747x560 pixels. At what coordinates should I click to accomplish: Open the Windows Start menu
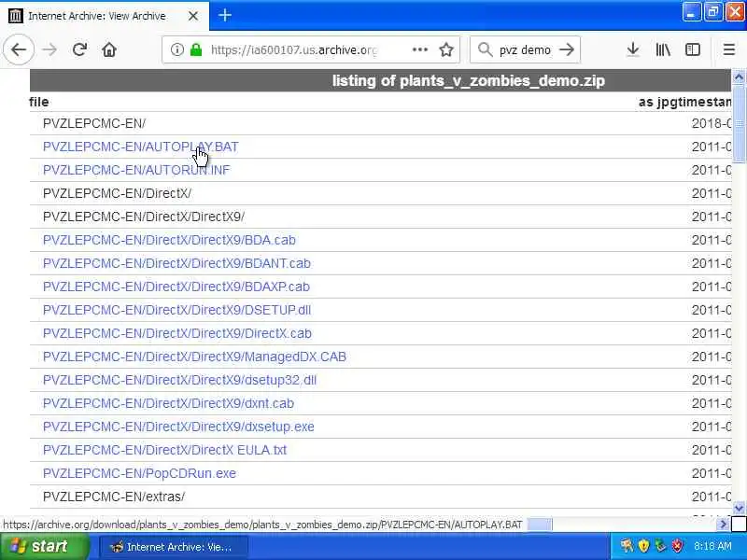[x=45, y=546]
